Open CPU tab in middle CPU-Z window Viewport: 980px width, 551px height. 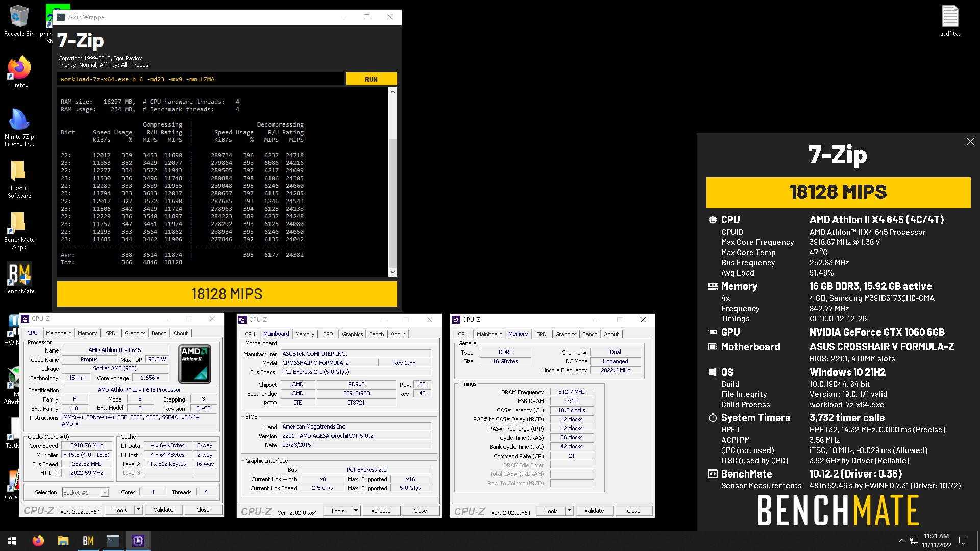(x=250, y=334)
